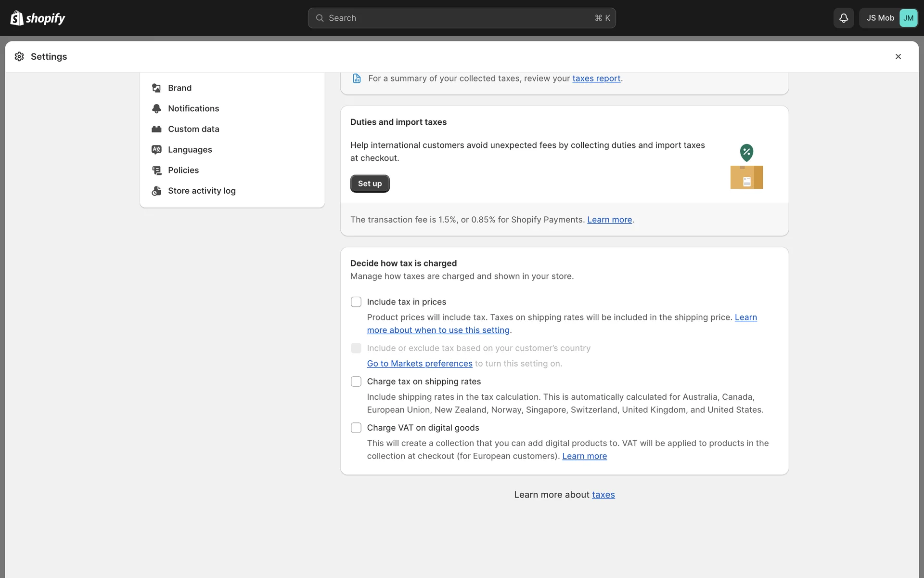Click the Policies icon in sidebar
The height and width of the screenshot is (578, 924).
coord(156,171)
